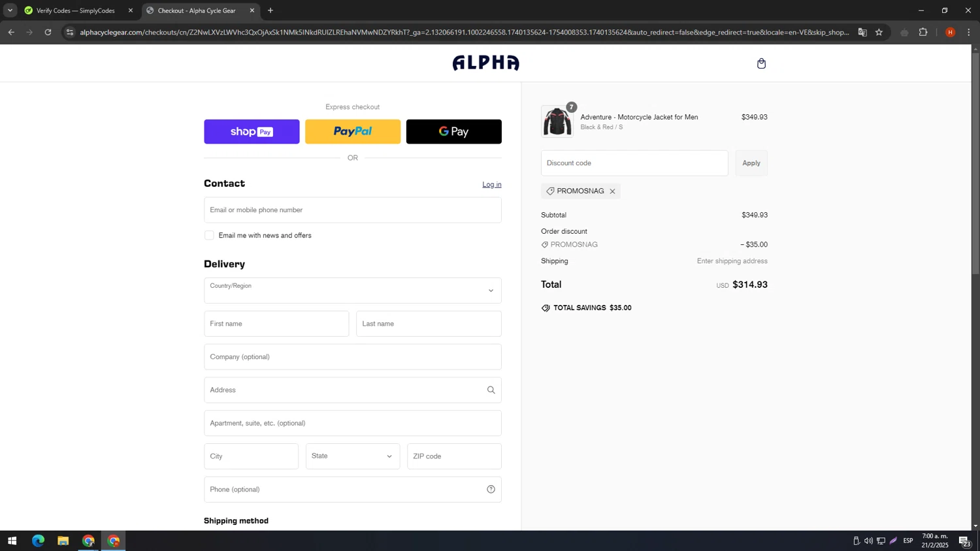
Task: Open the shopping cart bag icon
Action: coord(761,63)
